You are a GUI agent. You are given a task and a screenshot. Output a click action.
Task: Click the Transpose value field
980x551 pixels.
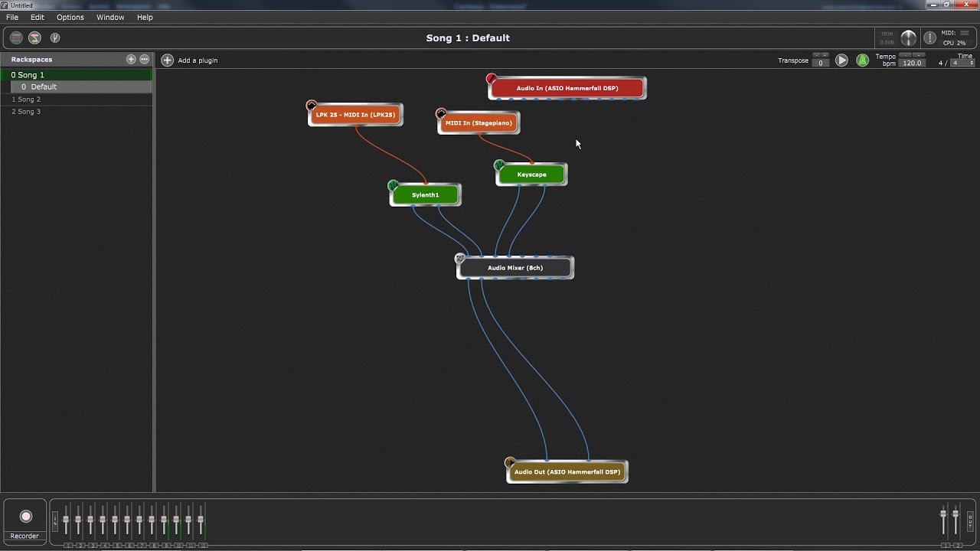pos(821,63)
